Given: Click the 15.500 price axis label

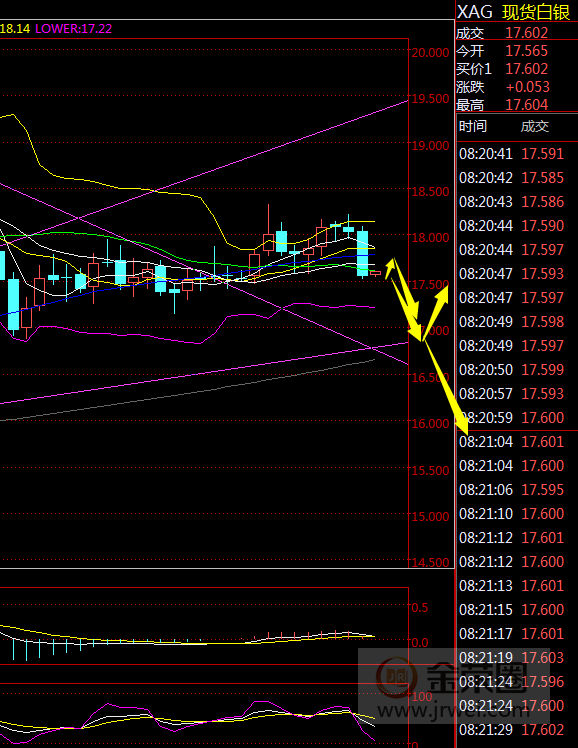Looking at the screenshot, I should [x=430, y=470].
